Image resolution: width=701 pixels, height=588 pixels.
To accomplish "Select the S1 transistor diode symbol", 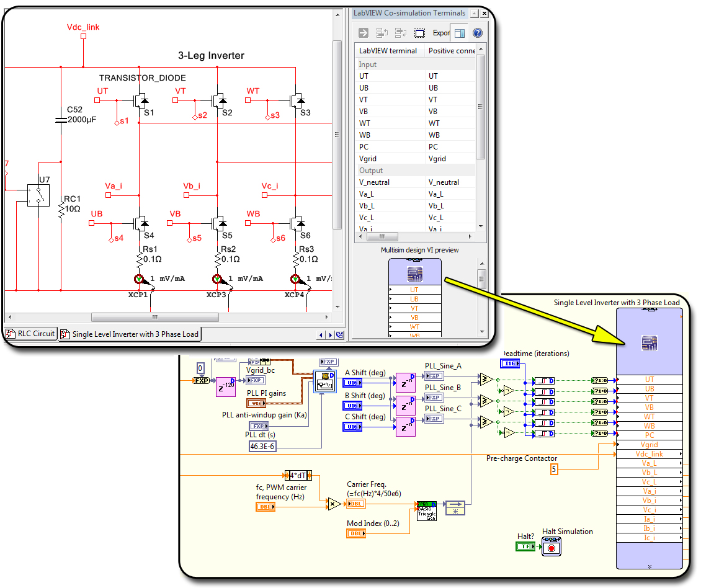I will click(140, 100).
